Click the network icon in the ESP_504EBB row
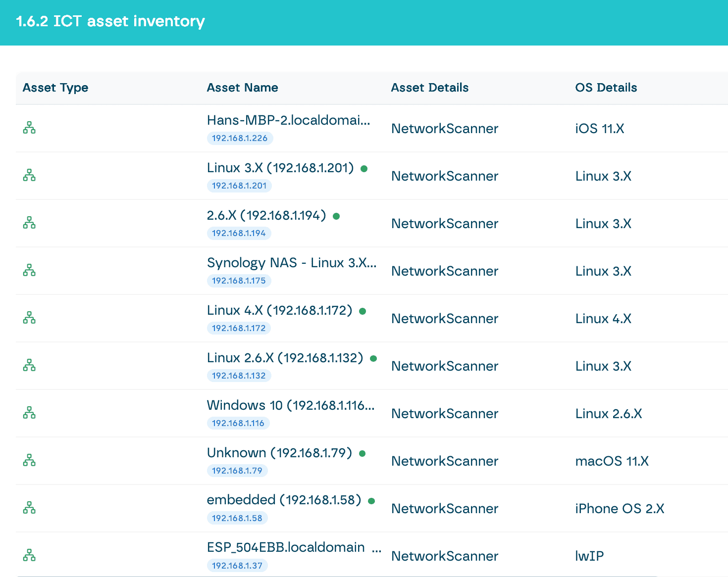This screenshot has width=728, height=577. pyautogui.click(x=29, y=555)
